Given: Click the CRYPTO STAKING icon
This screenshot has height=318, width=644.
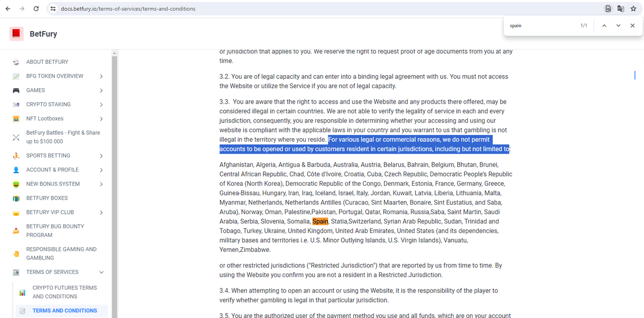Looking at the screenshot, I should tap(16, 104).
